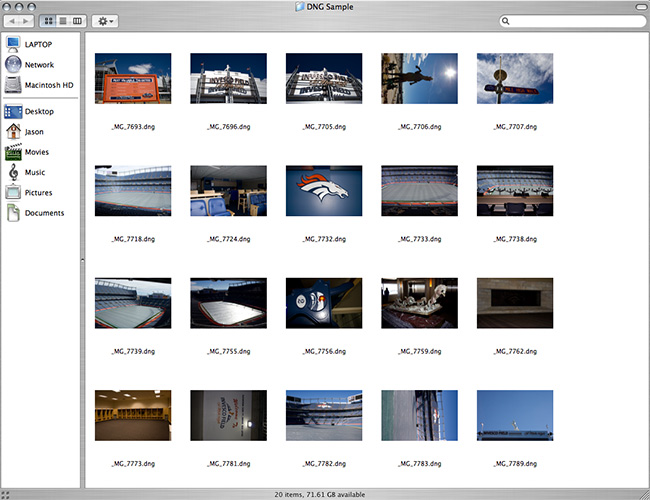Image resolution: width=650 pixels, height=500 pixels.
Task: Switch to list view mode
Action: [62, 21]
